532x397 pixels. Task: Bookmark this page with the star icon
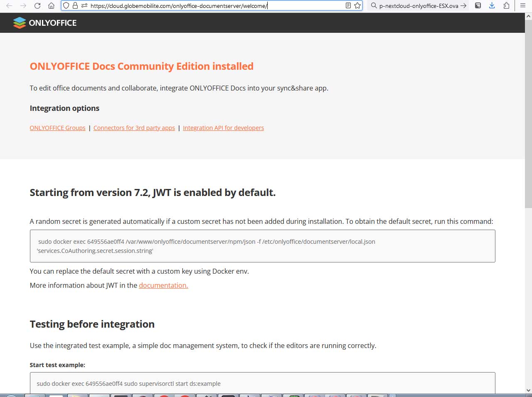[357, 6]
